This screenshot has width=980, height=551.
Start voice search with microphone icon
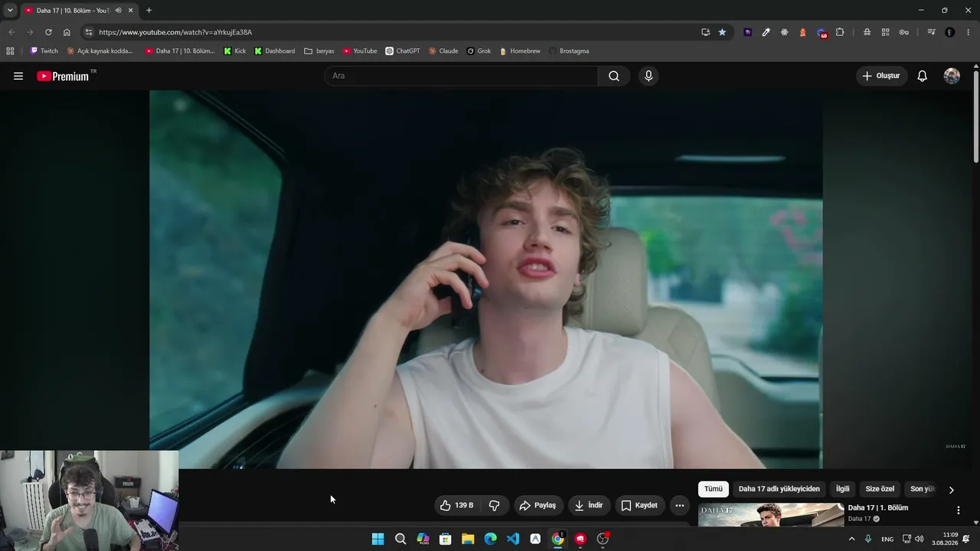click(x=648, y=76)
